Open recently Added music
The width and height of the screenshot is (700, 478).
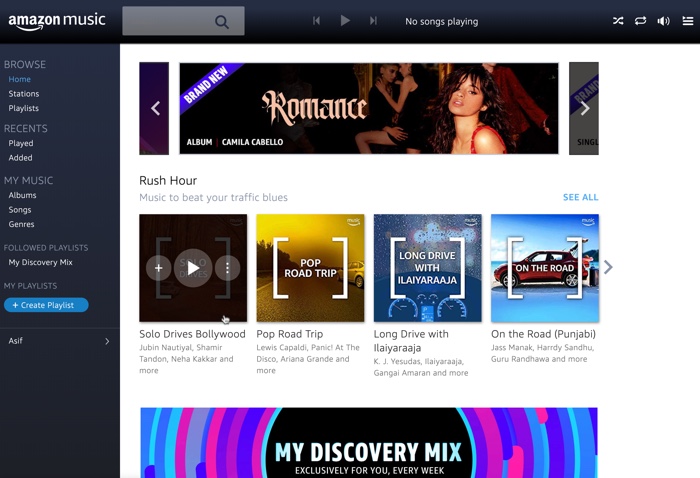coord(21,158)
